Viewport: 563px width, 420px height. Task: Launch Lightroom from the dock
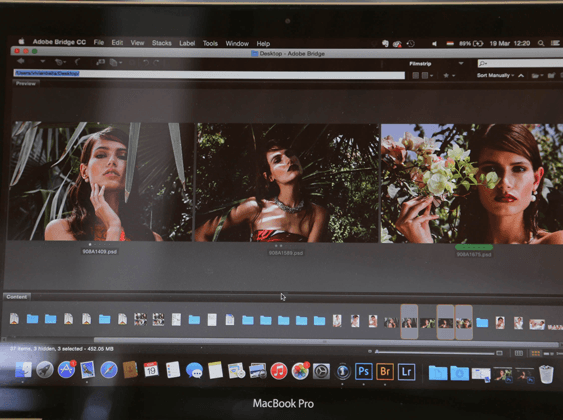406,372
